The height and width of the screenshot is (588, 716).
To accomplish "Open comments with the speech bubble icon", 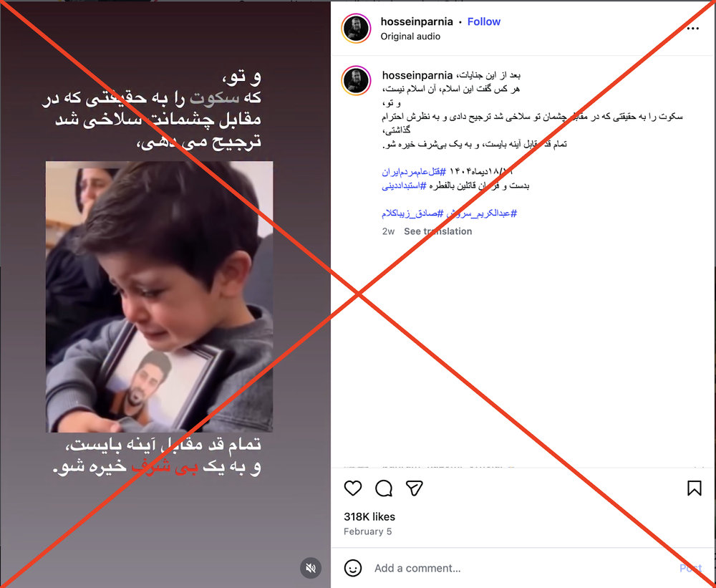I will 384,488.
